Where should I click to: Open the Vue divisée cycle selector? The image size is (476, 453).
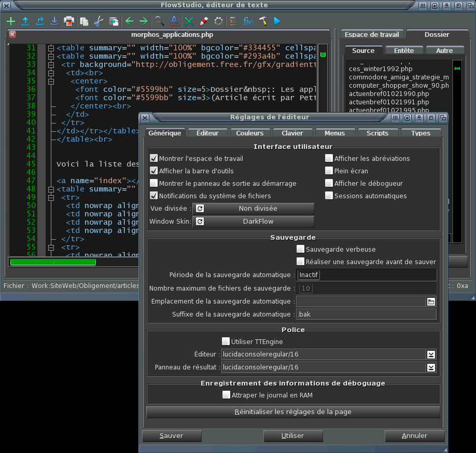(253, 209)
